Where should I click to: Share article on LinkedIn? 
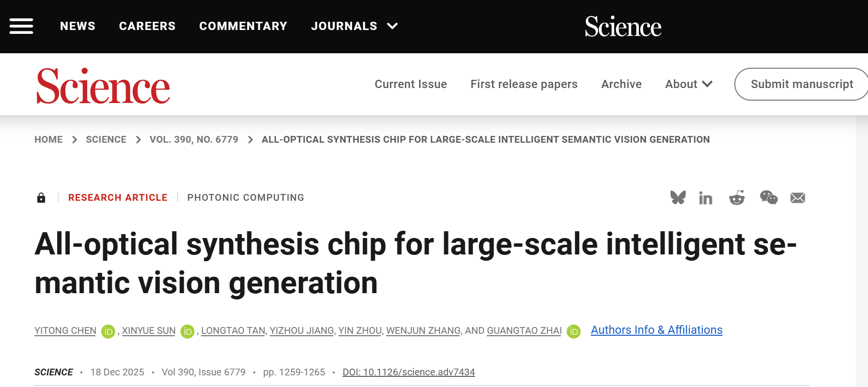706,198
